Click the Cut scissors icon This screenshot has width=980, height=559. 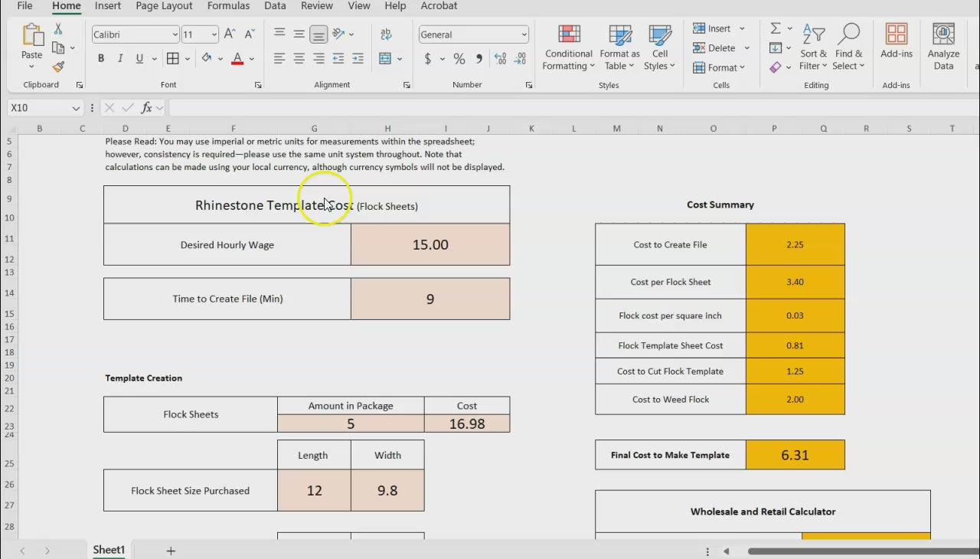[58, 29]
